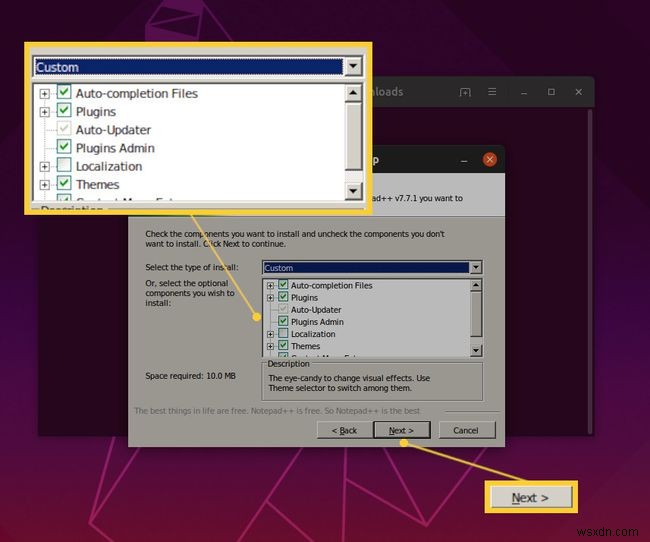The image size is (650, 542).
Task: Click the install type dropdown arrow button
Action: [x=476, y=267]
